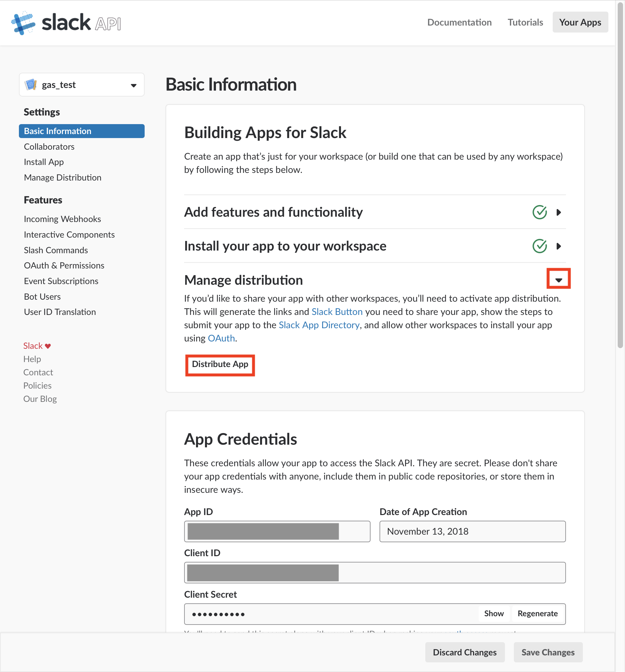Open the Tutorials nav item
The image size is (625, 672).
point(525,22)
